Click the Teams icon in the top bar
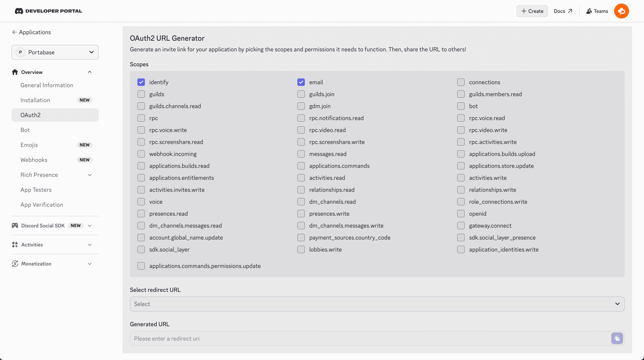 click(589, 11)
